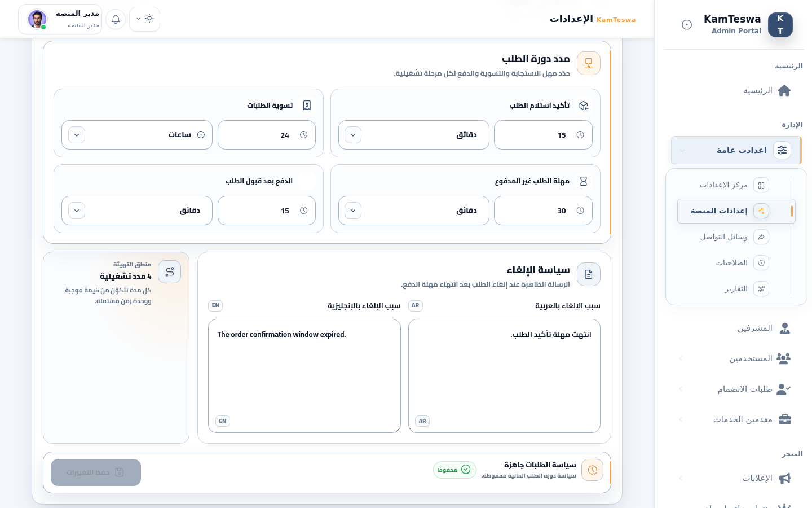
Task: Open the theme sun dropdown toggle
Action: click(x=144, y=19)
